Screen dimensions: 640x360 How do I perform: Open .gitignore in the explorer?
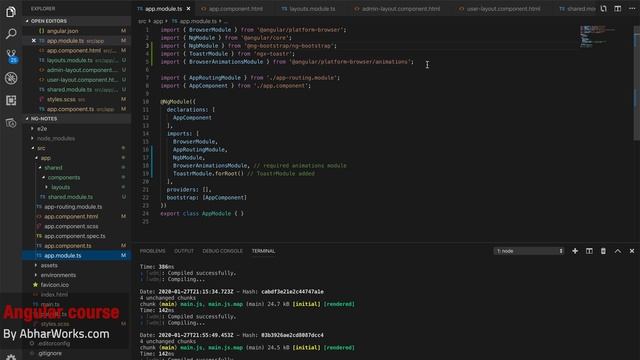[x=76, y=353]
